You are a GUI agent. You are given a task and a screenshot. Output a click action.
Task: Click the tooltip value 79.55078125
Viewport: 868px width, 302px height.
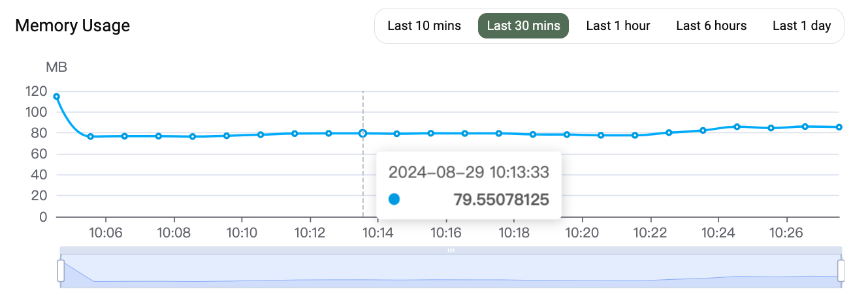point(501,200)
